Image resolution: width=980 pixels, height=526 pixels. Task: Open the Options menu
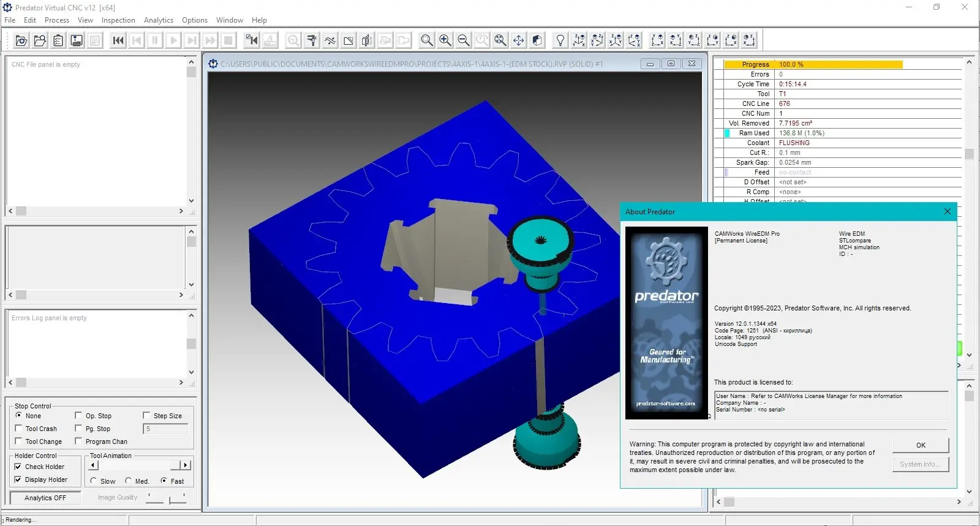point(195,20)
